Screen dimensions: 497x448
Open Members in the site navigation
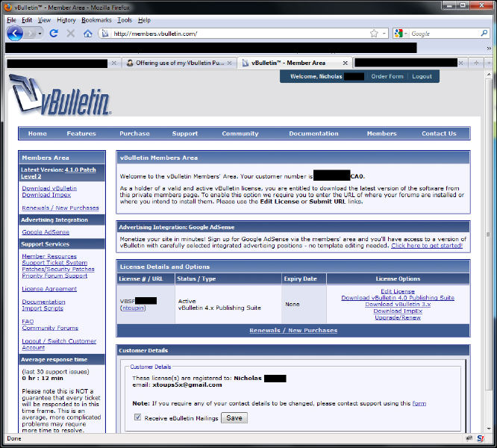(x=381, y=134)
